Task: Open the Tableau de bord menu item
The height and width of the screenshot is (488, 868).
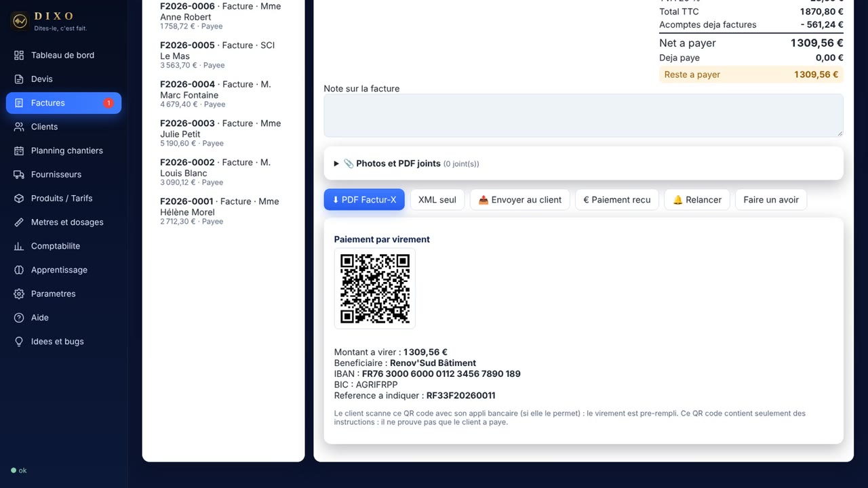Action: coord(62,55)
